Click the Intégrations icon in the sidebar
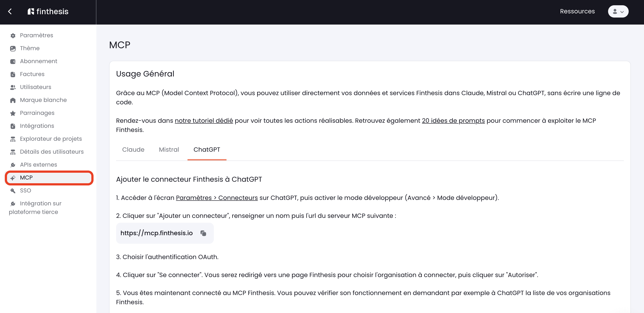The image size is (644, 313). click(13, 126)
